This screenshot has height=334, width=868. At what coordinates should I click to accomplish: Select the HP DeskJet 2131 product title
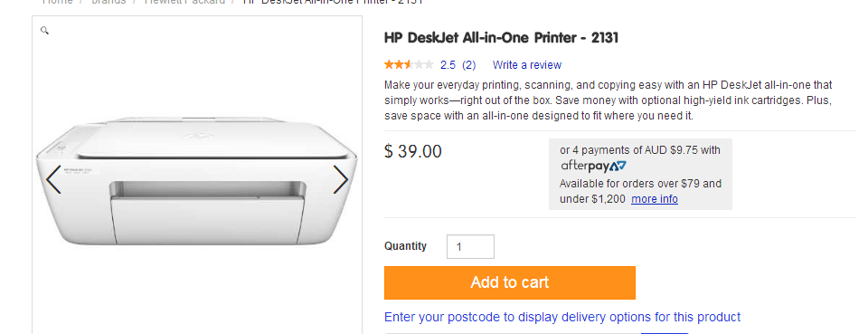[501, 38]
